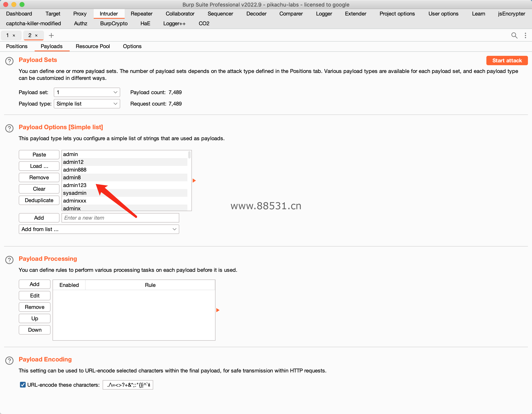Switch to the Sequencer tab
Viewport: 532px width, 414px height.
[220, 14]
